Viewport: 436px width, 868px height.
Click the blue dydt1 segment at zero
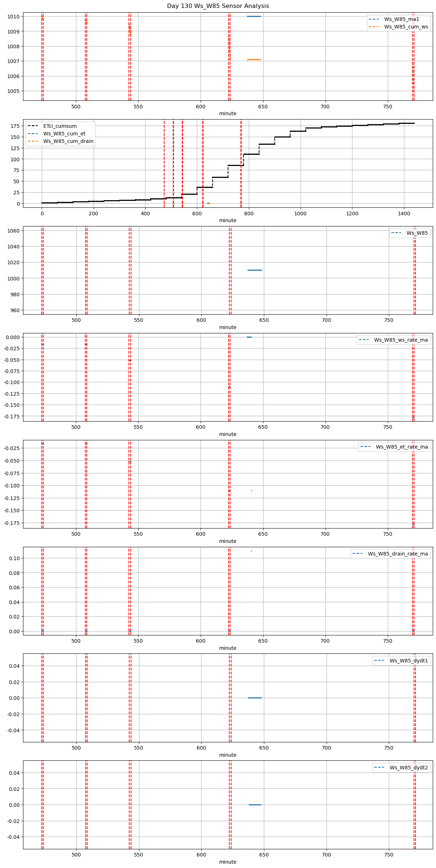click(x=255, y=698)
